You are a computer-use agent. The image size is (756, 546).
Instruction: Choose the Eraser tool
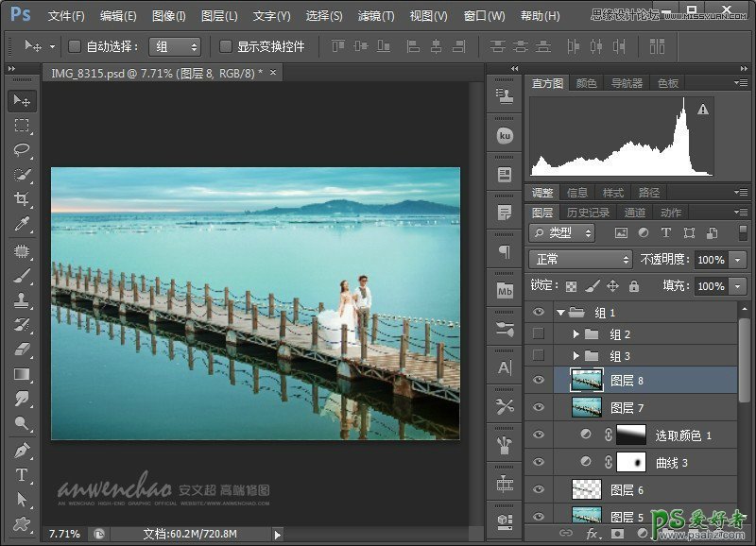click(23, 350)
